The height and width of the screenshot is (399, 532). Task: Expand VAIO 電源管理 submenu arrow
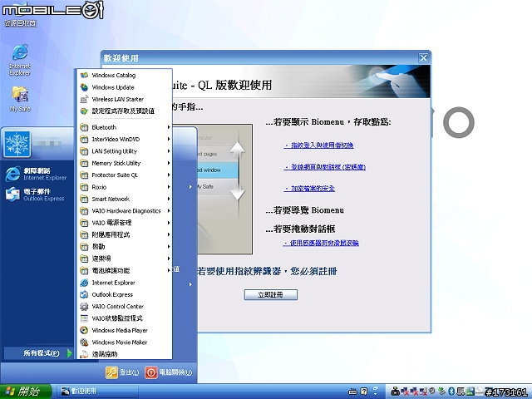168,223
